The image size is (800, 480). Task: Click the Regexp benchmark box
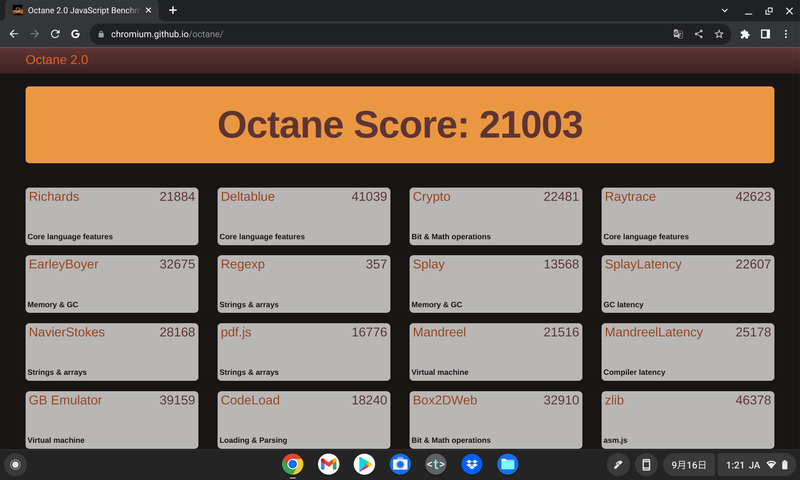point(304,284)
